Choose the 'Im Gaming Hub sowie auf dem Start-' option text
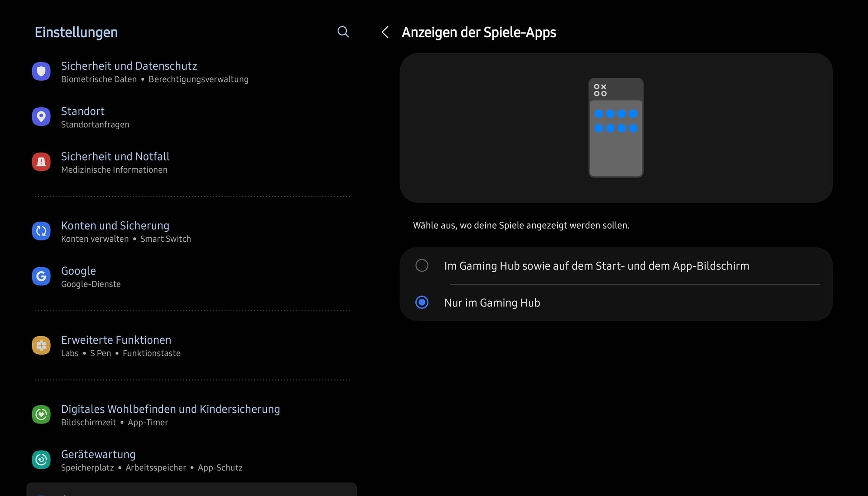Viewport: 868px width, 496px height. pyautogui.click(x=596, y=266)
